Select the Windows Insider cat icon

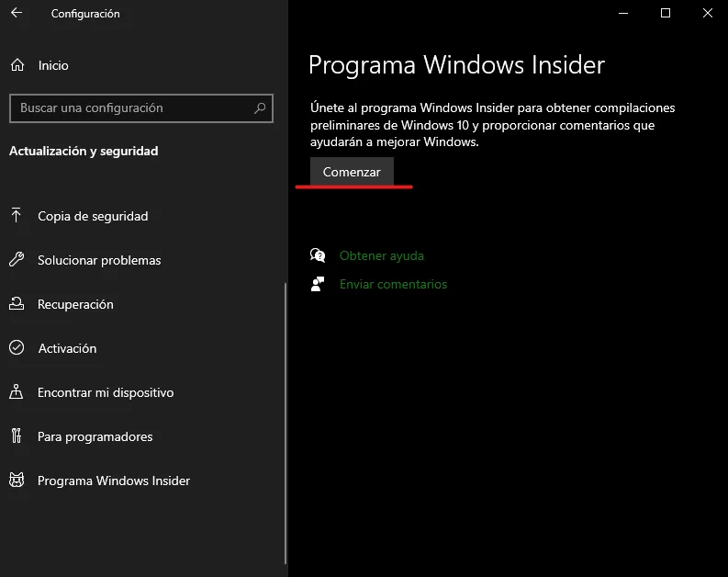pyautogui.click(x=17, y=480)
